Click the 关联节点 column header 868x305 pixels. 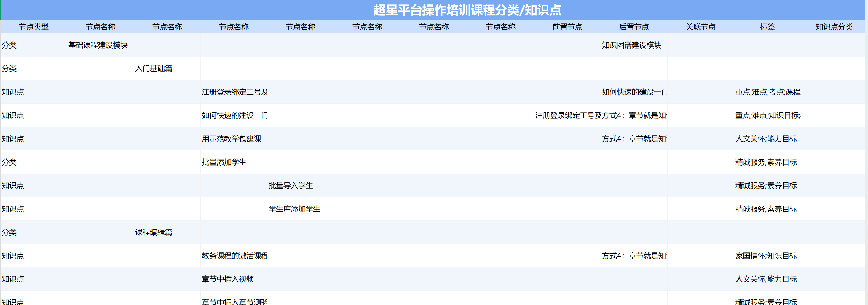click(701, 27)
